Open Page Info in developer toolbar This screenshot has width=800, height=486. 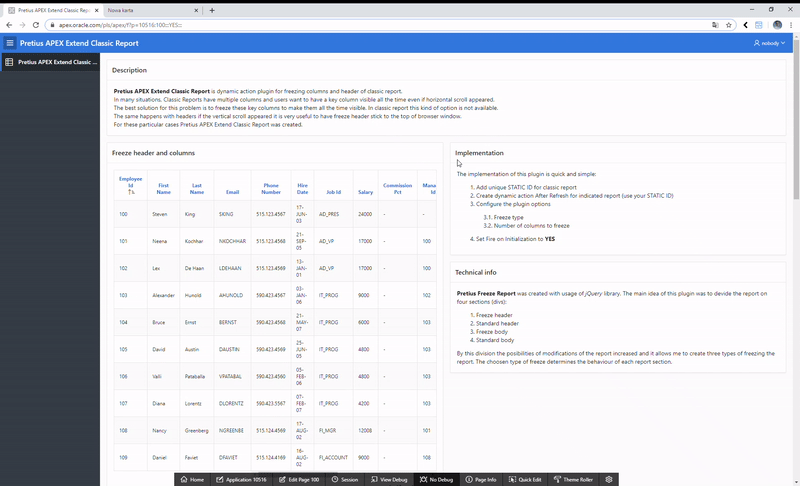tap(481, 479)
